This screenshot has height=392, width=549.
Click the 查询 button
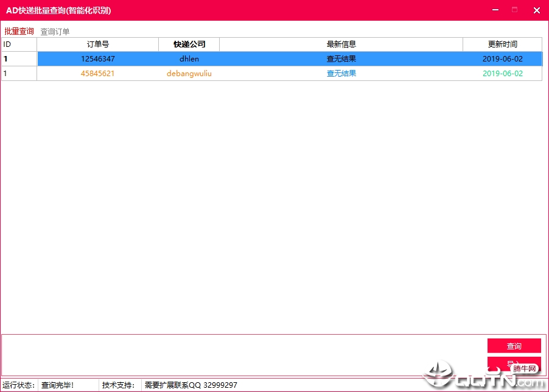514,346
